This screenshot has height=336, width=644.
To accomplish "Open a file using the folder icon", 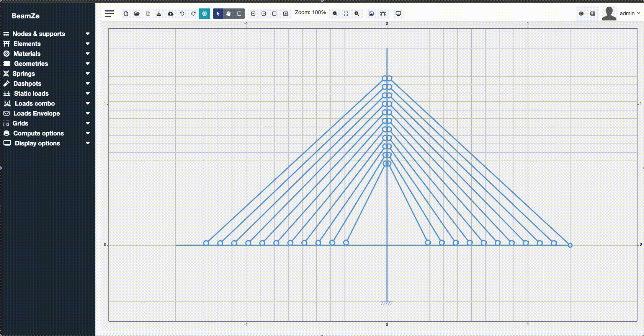I will coord(137,14).
